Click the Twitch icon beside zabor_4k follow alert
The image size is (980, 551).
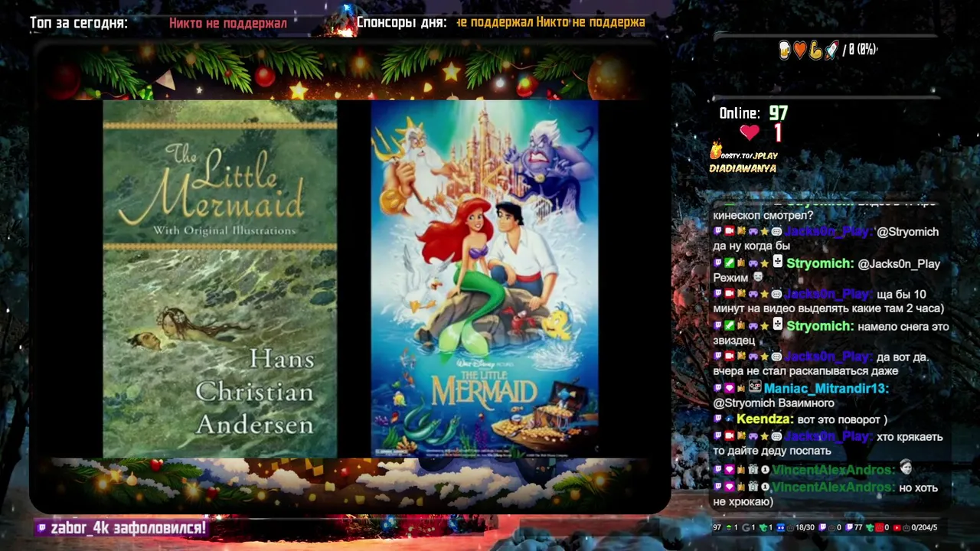coord(42,528)
